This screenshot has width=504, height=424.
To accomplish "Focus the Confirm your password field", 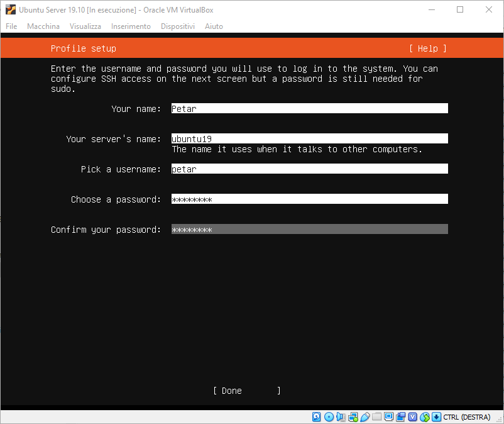I will click(x=310, y=230).
